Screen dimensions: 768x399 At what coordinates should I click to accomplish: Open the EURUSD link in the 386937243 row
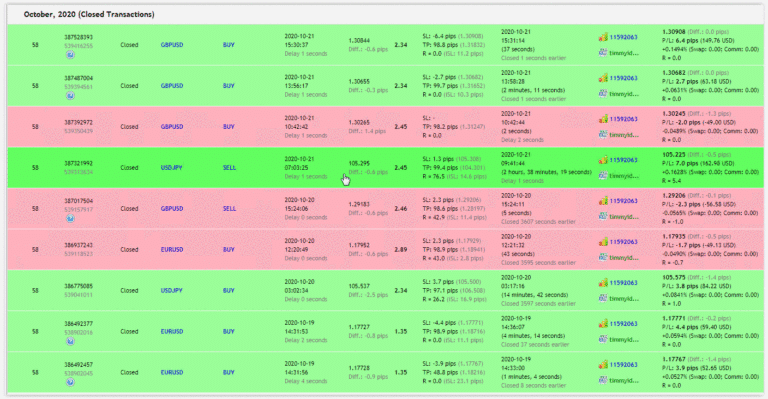(x=172, y=250)
